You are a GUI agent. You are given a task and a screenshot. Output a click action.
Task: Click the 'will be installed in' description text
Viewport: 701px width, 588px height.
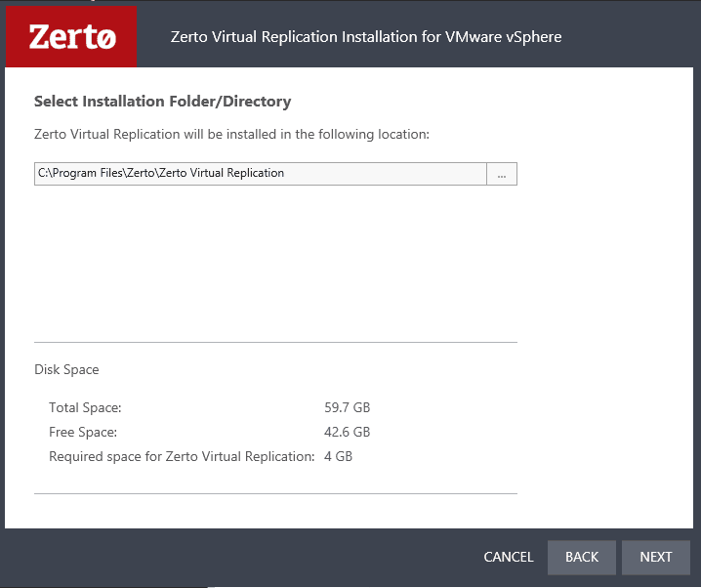[231, 134]
